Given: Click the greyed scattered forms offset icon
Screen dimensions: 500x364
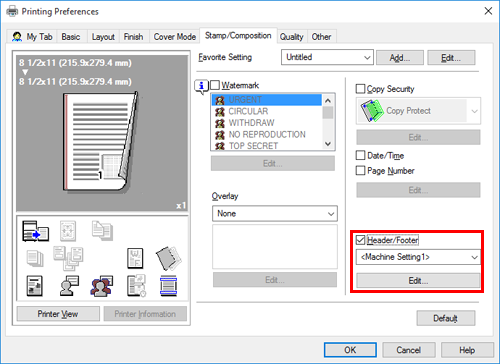Looking at the screenshot, I should [68, 258].
